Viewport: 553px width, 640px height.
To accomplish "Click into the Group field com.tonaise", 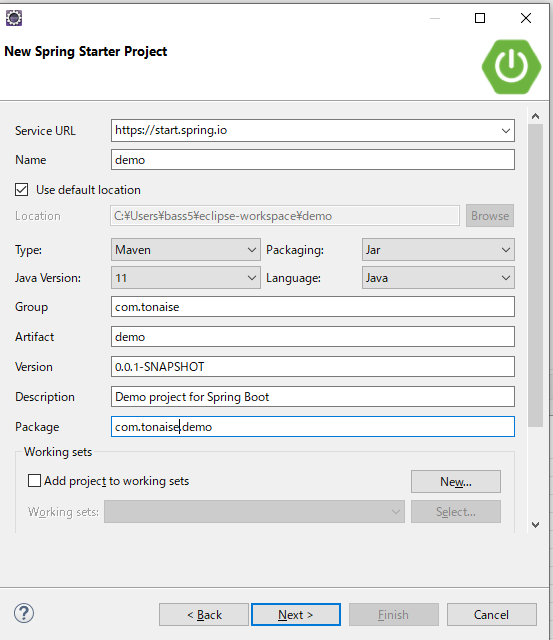I will tap(313, 307).
